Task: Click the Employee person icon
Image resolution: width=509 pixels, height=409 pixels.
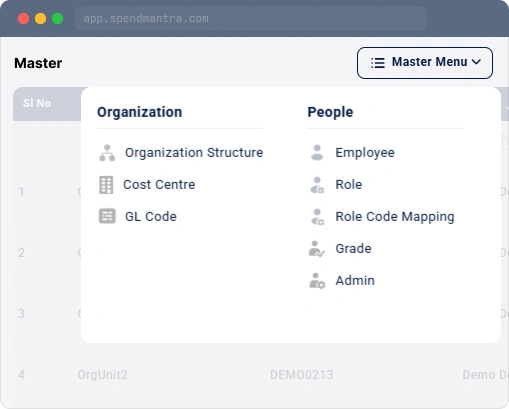Action: click(317, 153)
